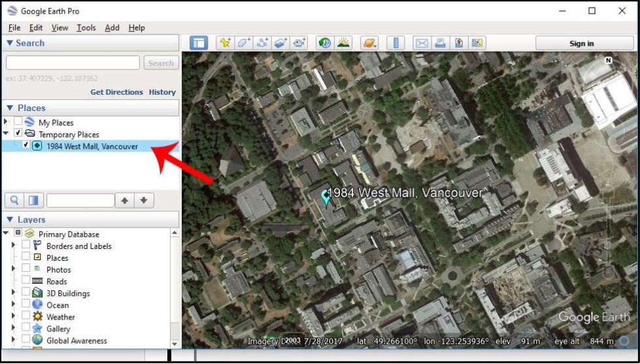Open the Edit menu
The width and height of the screenshot is (640, 364).
click(36, 27)
